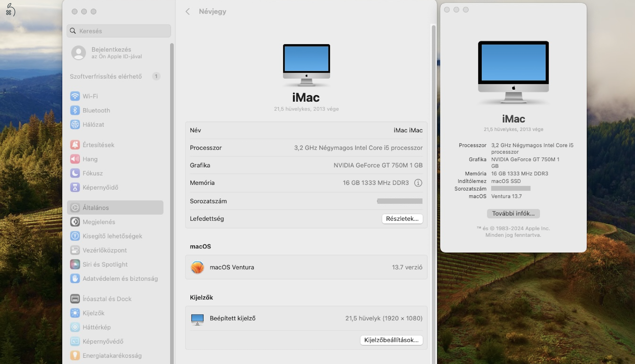Click macOS SSD startup disk text
The height and width of the screenshot is (364, 635).
(x=506, y=181)
